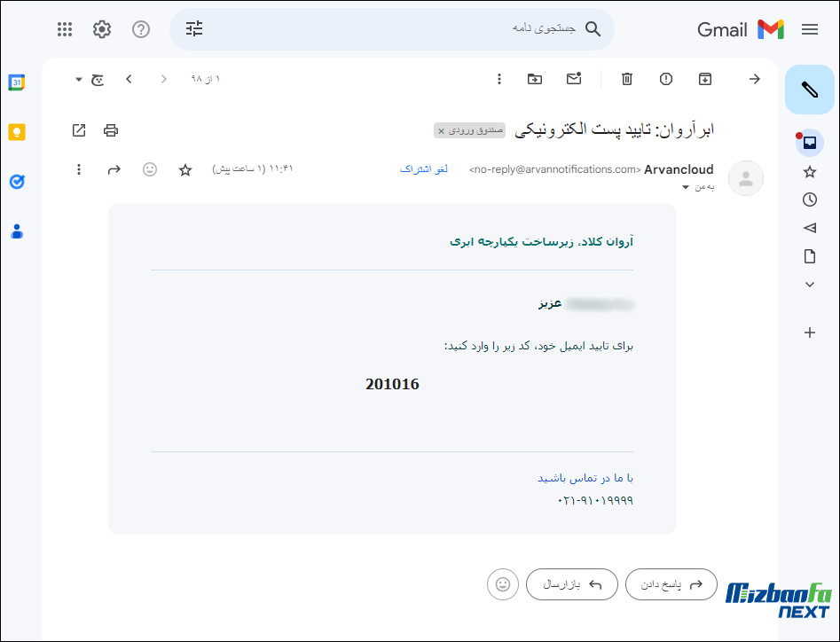Click the unsubscribe link
The height and width of the screenshot is (642, 840).
(x=424, y=169)
